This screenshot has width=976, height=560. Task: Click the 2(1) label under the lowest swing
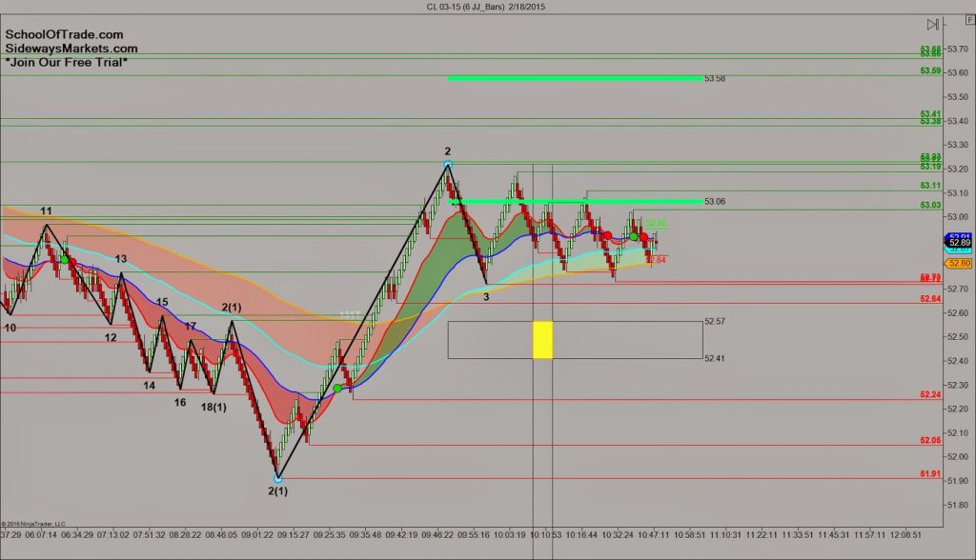coord(277,490)
